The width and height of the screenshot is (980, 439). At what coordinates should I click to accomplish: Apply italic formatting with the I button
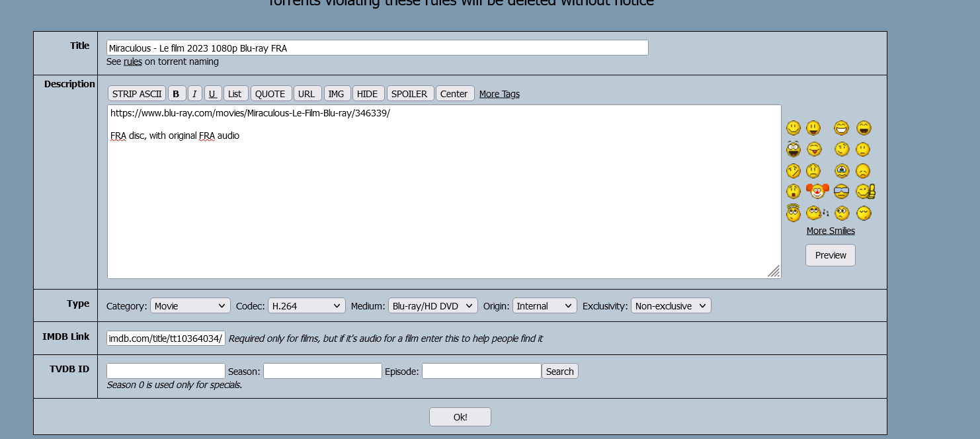[x=194, y=94]
